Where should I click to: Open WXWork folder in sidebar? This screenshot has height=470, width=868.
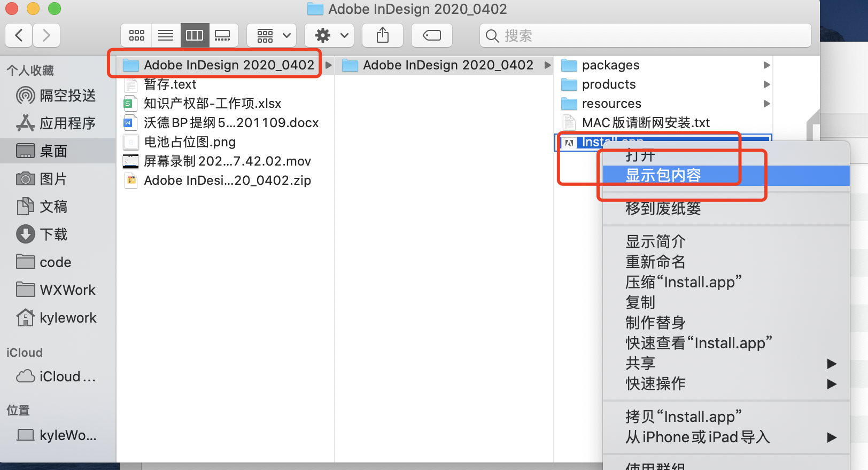pyautogui.click(x=58, y=290)
